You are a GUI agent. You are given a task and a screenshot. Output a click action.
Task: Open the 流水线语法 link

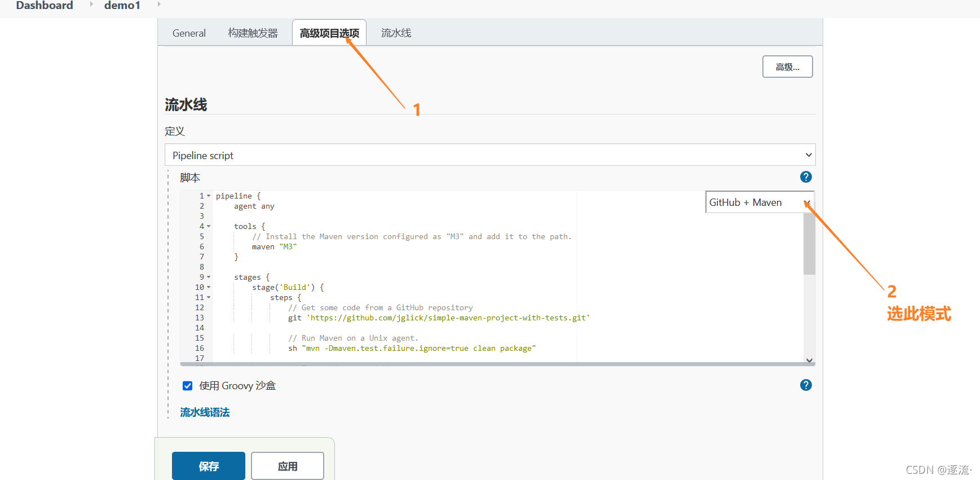205,412
